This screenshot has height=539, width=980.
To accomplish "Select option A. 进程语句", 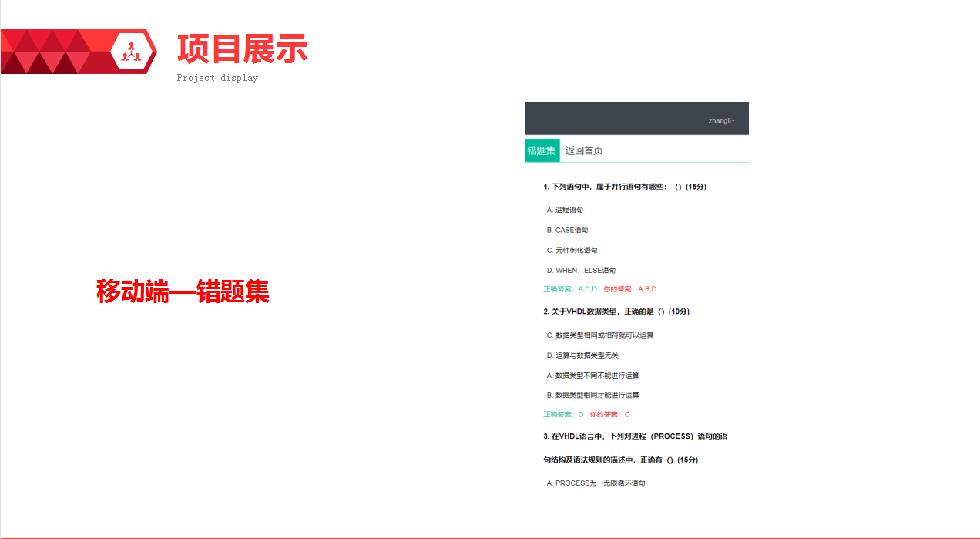I will click(565, 210).
